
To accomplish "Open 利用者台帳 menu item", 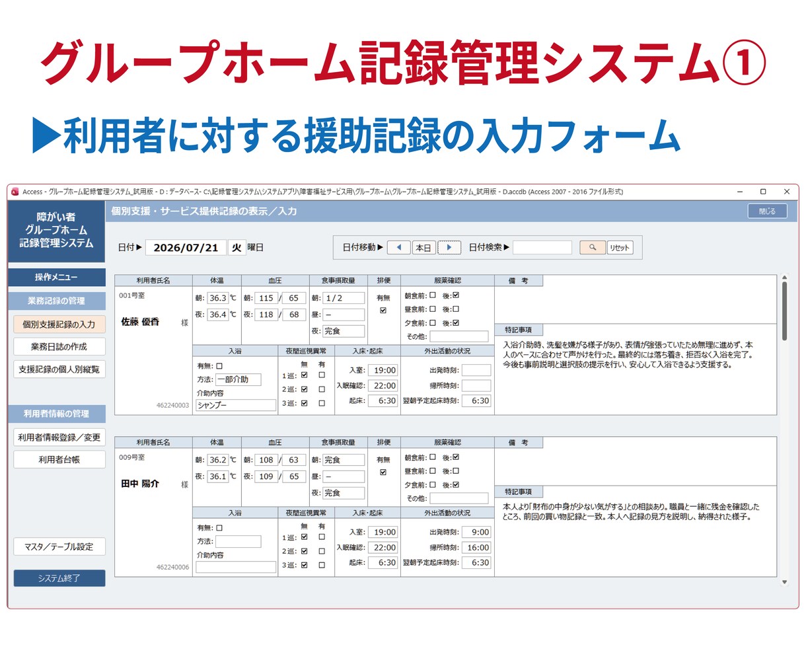I will pos(59,459).
